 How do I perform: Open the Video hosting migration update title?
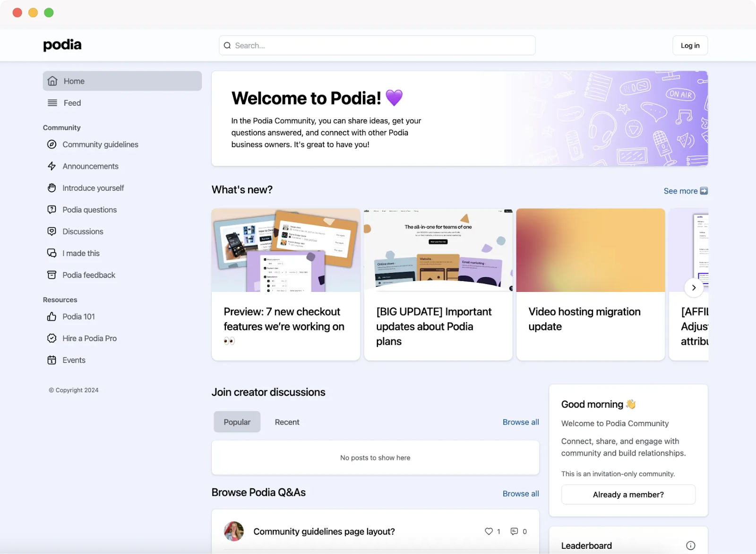(x=584, y=319)
